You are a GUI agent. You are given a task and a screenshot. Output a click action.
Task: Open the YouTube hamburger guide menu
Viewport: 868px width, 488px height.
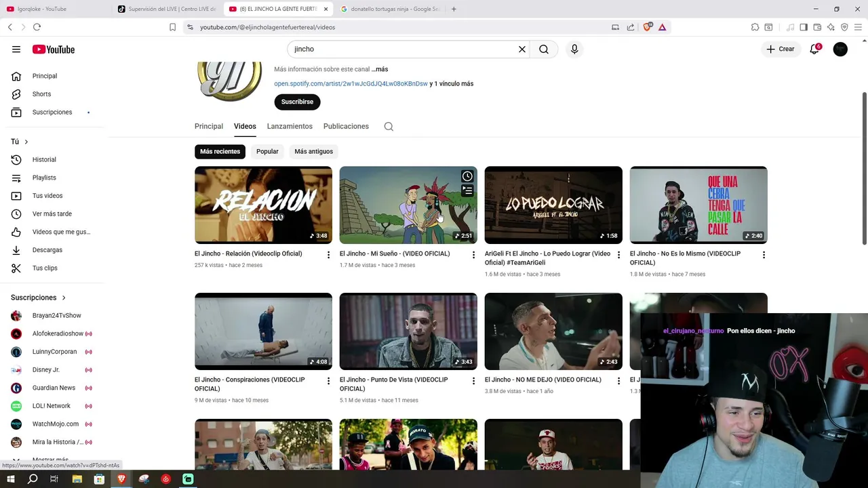point(16,49)
